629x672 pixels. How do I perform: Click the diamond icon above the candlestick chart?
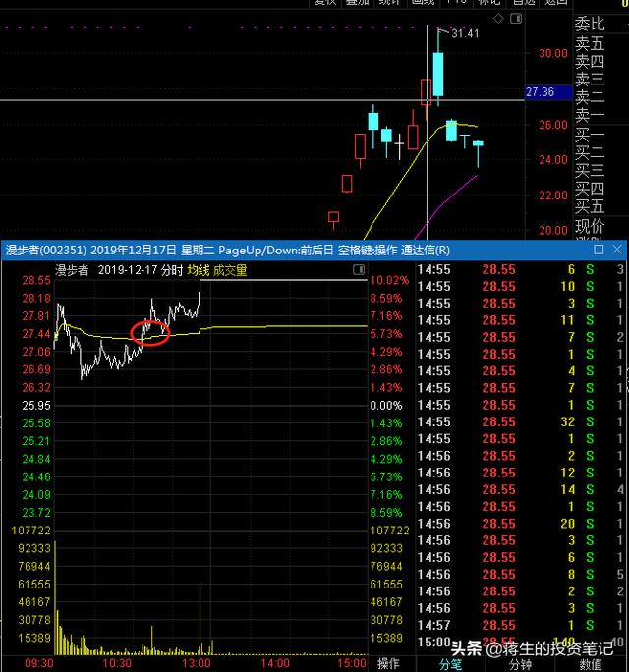tap(500, 19)
